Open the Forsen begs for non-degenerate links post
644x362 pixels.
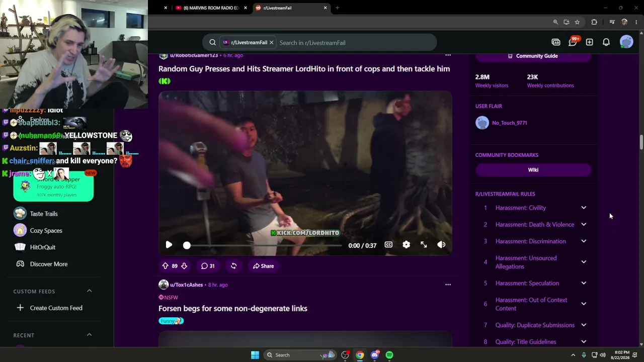tap(233, 309)
